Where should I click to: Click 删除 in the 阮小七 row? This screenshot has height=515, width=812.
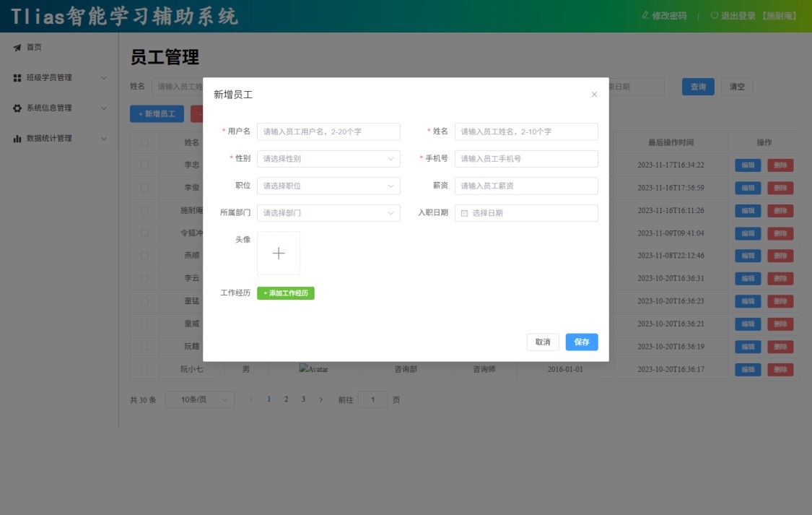coord(780,369)
